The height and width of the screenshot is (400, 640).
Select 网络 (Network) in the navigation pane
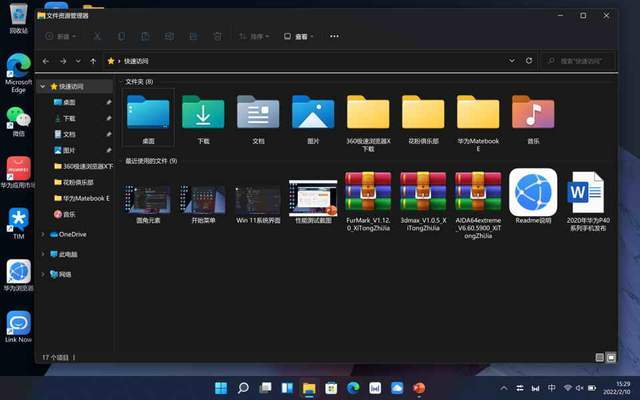[65, 274]
